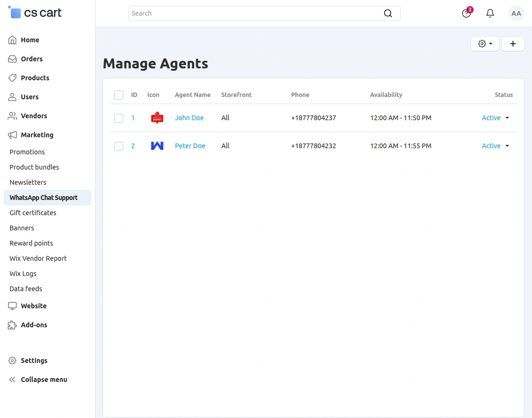Click the Settings gear icon in sidebar
This screenshot has width=532, height=418.
[x=12, y=361]
